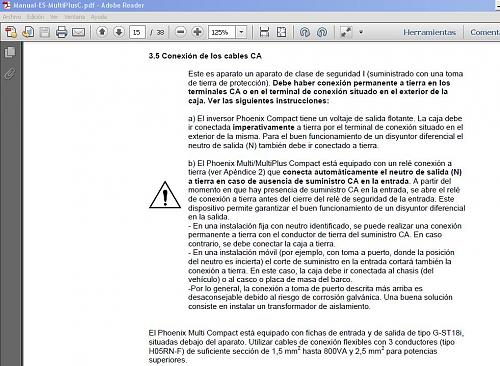Send the file by email using the envelope icon
This screenshot has width=500, height=366.
[x=79, y=32]
